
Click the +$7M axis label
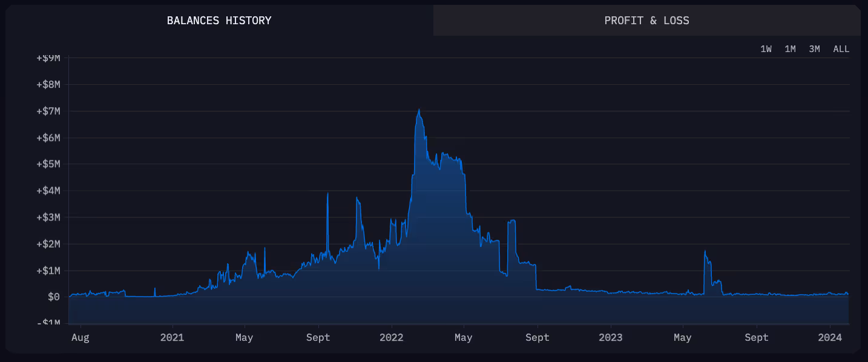point(47,111)
